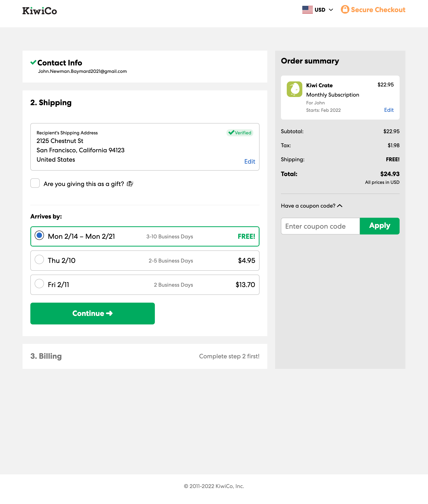Click the gift box icon beside the gift question
The height and width of the screenshot is (504, 428).
click(130, 184)
